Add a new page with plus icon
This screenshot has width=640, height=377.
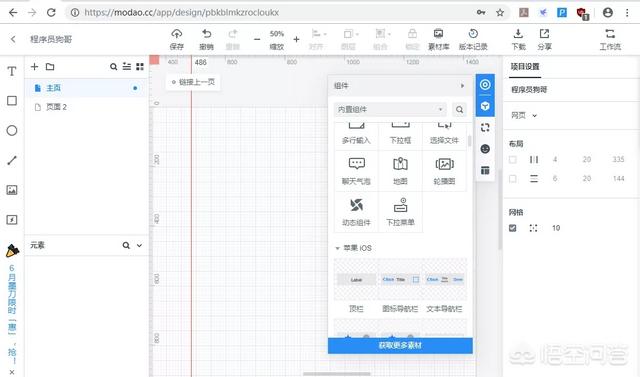click(35, 67)
